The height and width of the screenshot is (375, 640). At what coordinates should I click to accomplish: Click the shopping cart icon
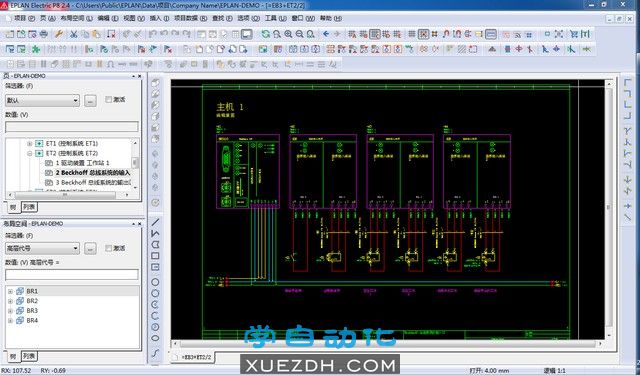[574, 34]
